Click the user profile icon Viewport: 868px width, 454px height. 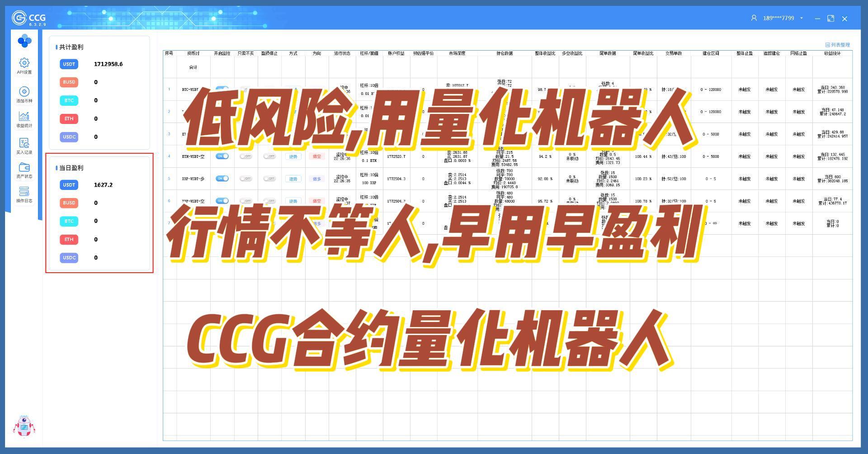(x=754, y=18)
